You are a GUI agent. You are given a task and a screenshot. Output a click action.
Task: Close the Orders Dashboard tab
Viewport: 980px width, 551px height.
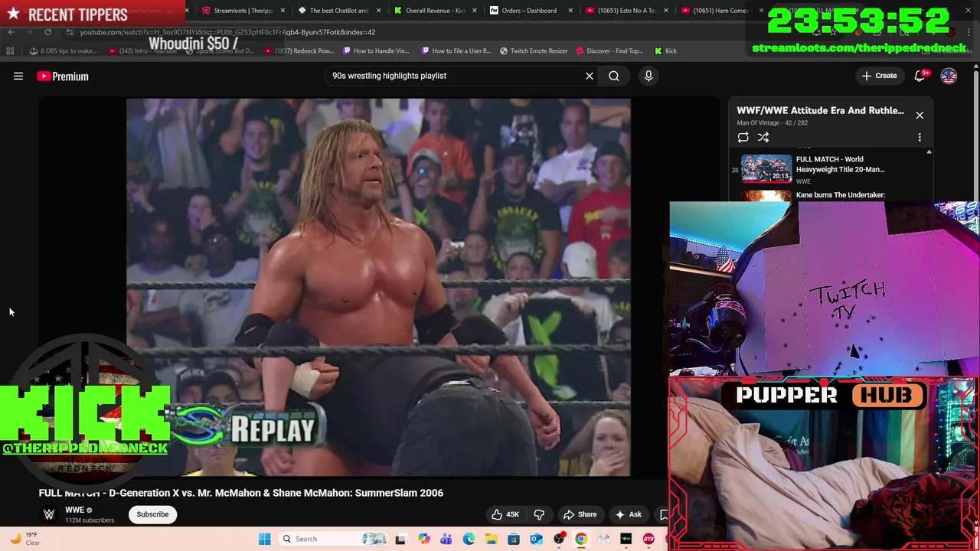pos(570,11)
